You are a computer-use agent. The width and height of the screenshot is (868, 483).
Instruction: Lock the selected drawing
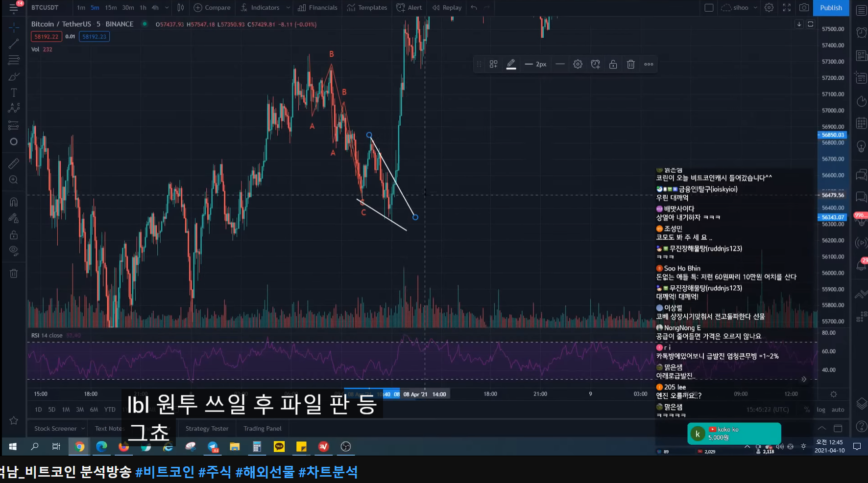[x=613, y=64]
